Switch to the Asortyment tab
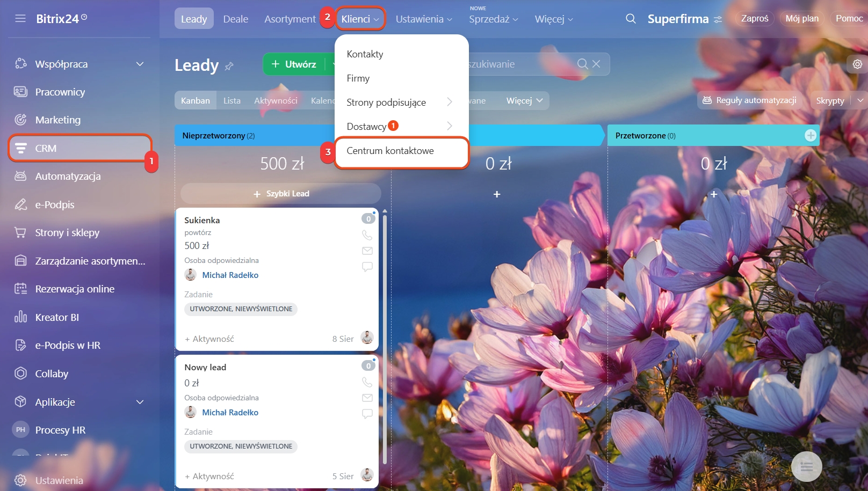This screenshot has width=868, height=491. (x=290, y=19)
